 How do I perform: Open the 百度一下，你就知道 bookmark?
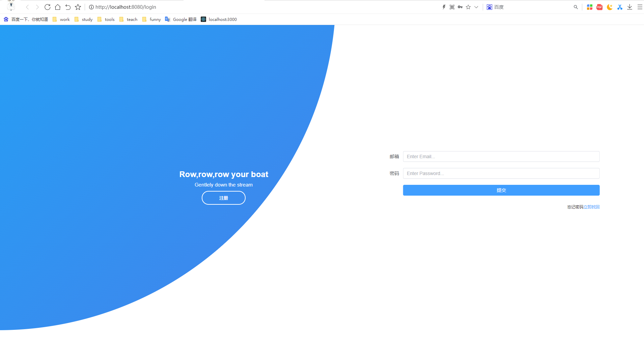(26, 20)
